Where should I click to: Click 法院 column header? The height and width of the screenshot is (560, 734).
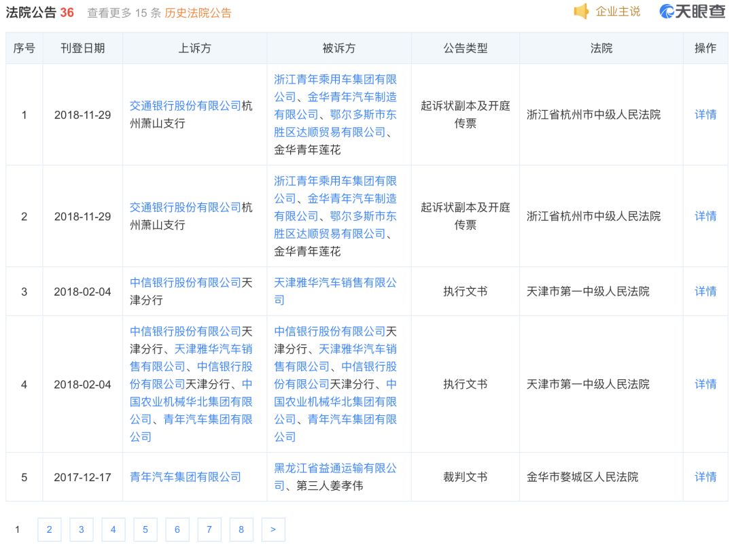click(601, 48)
